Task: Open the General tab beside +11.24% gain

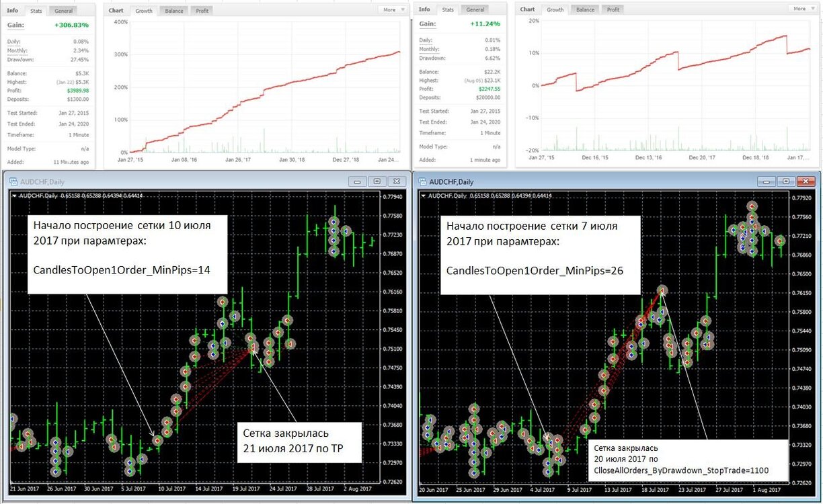Action: (475, 10)
